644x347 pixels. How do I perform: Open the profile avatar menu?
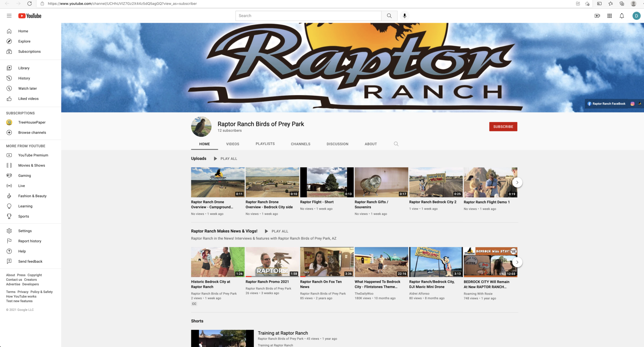click(636, 16)
